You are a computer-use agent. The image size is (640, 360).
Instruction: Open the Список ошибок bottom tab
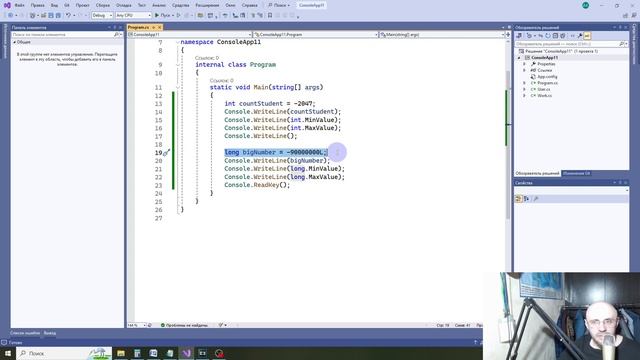25,333
